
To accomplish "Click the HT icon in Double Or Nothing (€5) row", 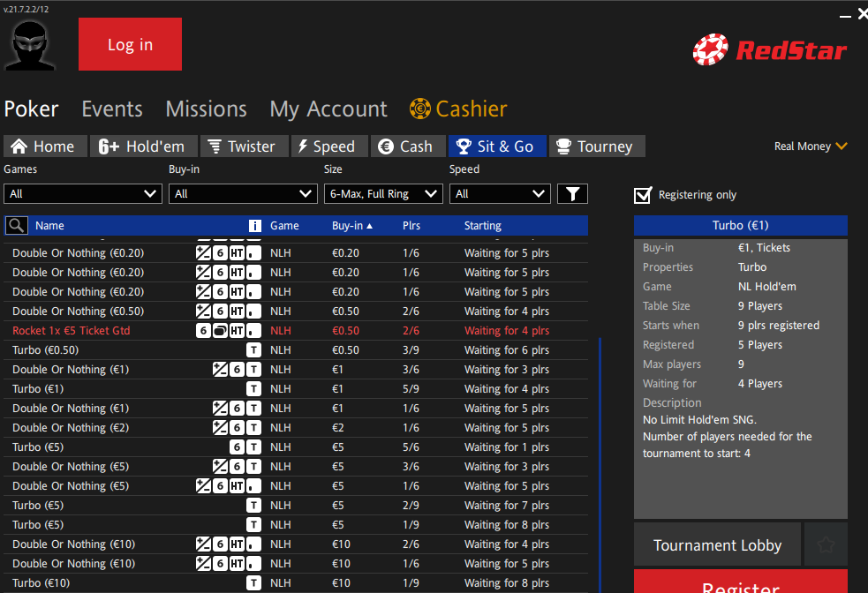I will click(x=237, y=486).
